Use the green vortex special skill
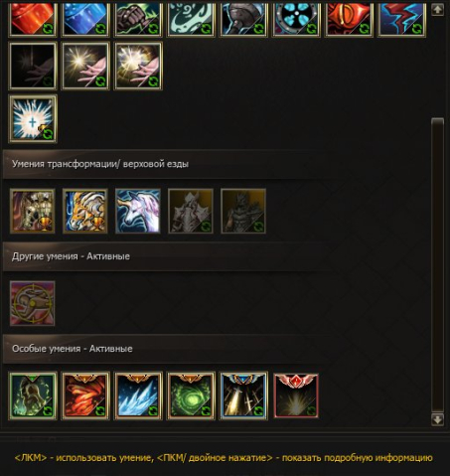The width and height of the screenshot is (450, 476). click(x=191, y=396)
